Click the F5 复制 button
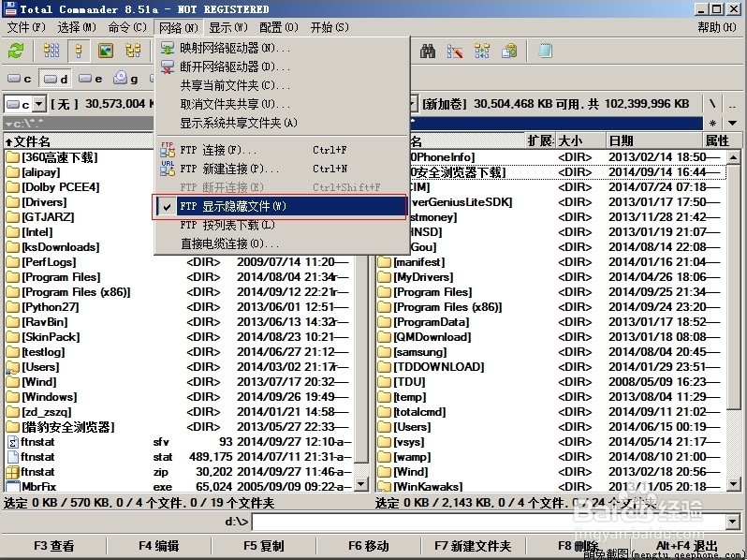Image resolution: width=747 pixels, height=560 pixels. [x=263, y=546]
